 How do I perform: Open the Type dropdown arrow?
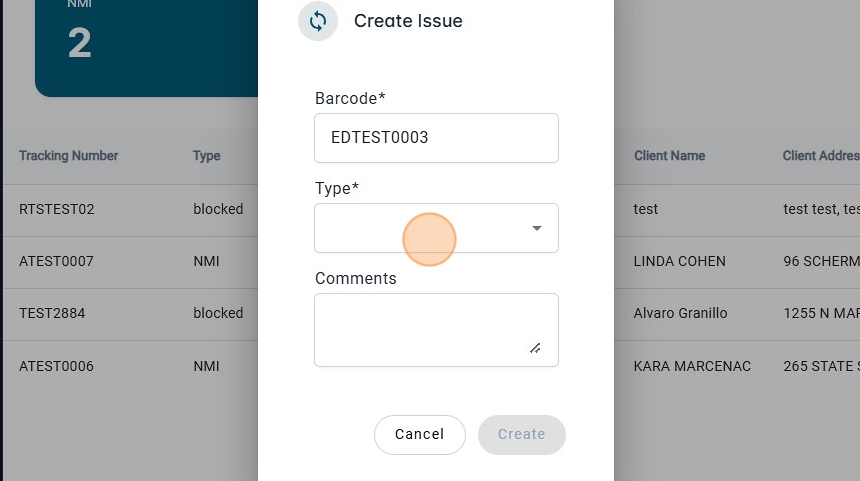(537, 228)
